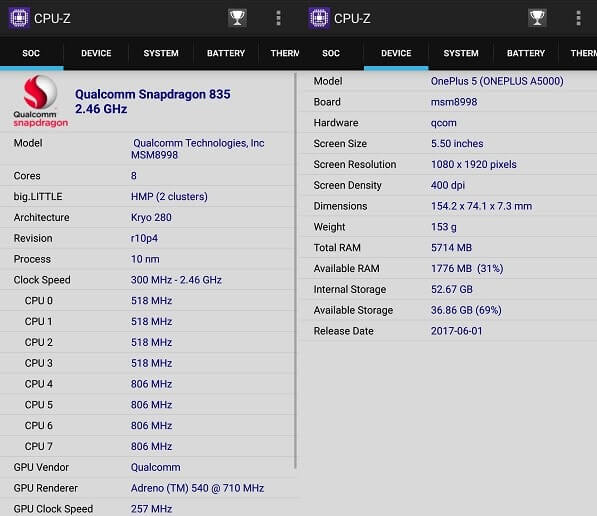Open the trophy icon in left CPU-Z screen
Viewport: 597px width, 516px height.
[237, 18]
